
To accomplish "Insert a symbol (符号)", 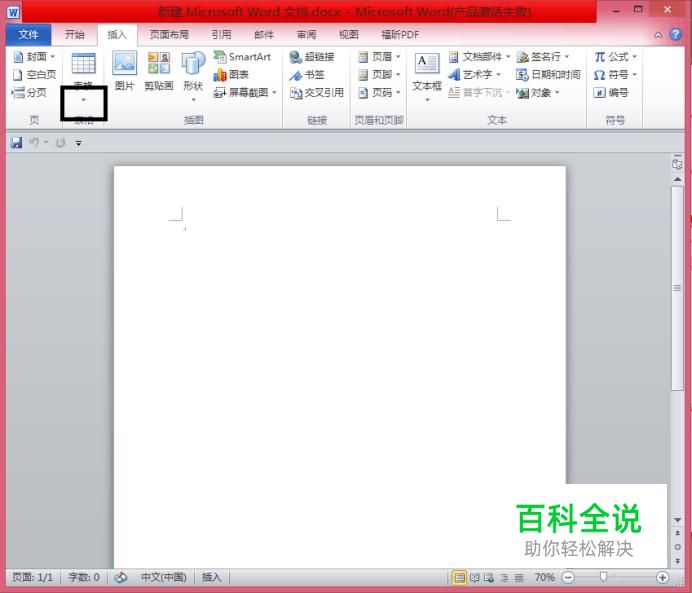I will click(615, 75).
